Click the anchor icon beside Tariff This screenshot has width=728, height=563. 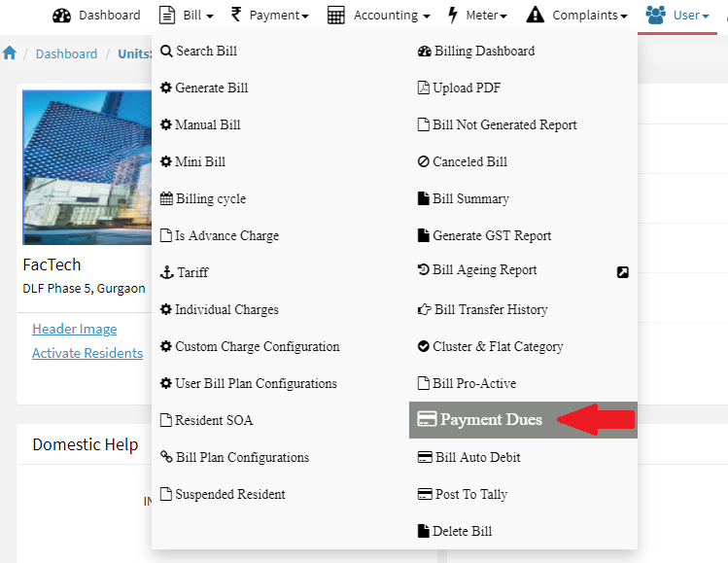(166, 272)
